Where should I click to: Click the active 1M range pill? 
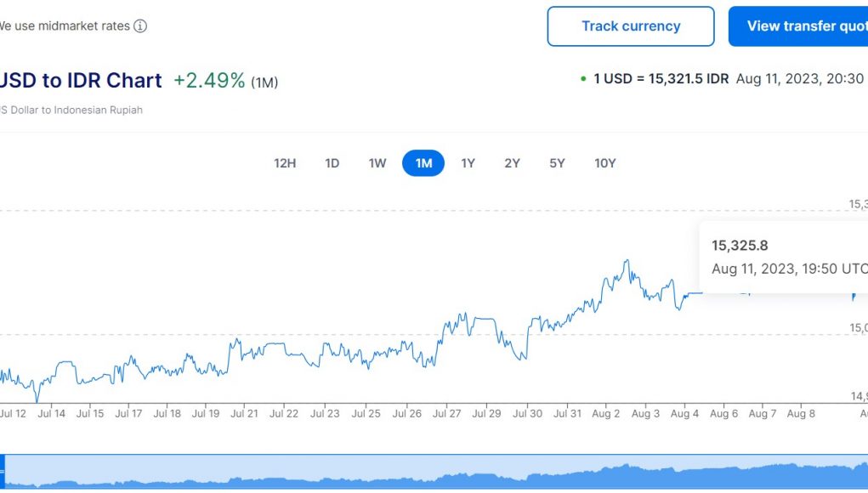click(x=423, y=163)
